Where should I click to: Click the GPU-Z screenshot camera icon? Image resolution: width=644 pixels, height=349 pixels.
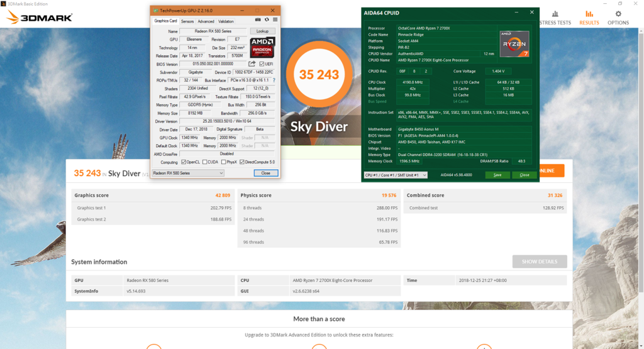coord(258,19)
